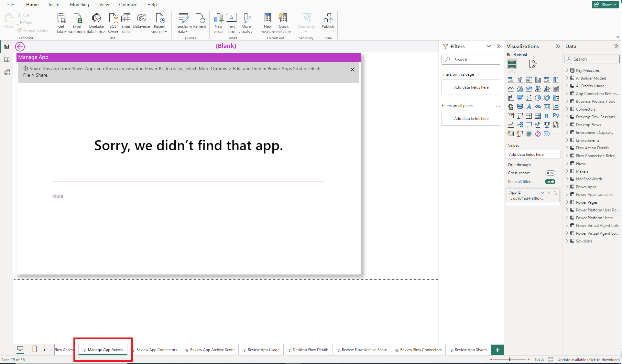Viewport: 622px width, 364px height.
Task: Toggle Keep all filters switch
Action: (x=550, y=182)
